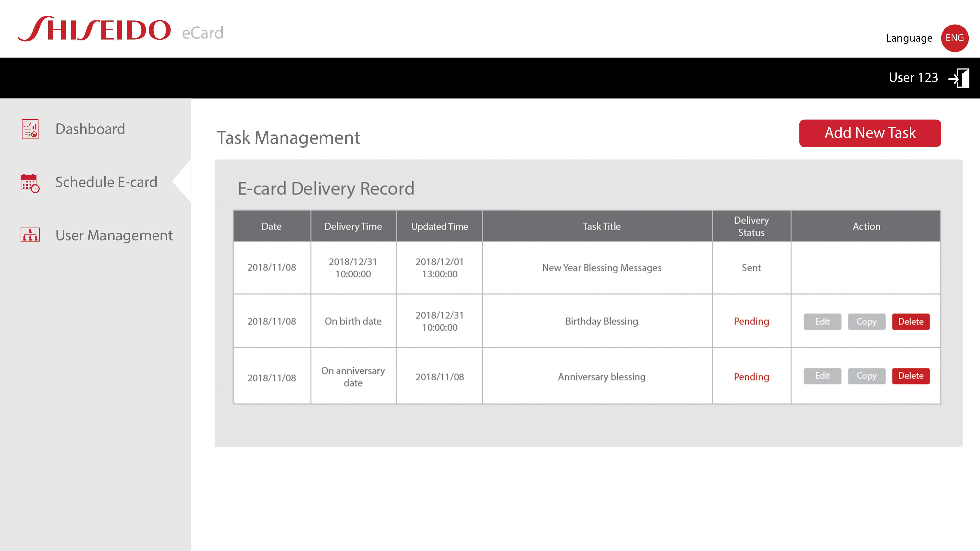Delete the Birthday Blessing task
This screenshot has width=980, height=551.
[911, 322]
